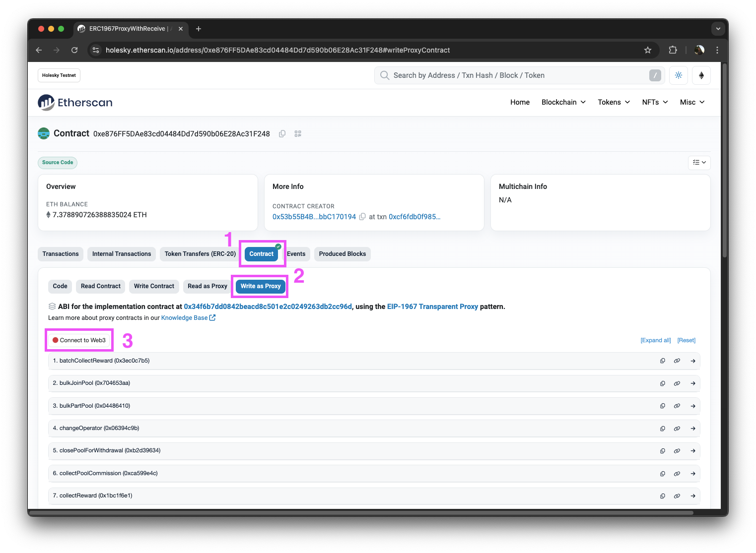The image size is (756, 553).
Task: Click the Expand all link
Action: coord(656,340)
